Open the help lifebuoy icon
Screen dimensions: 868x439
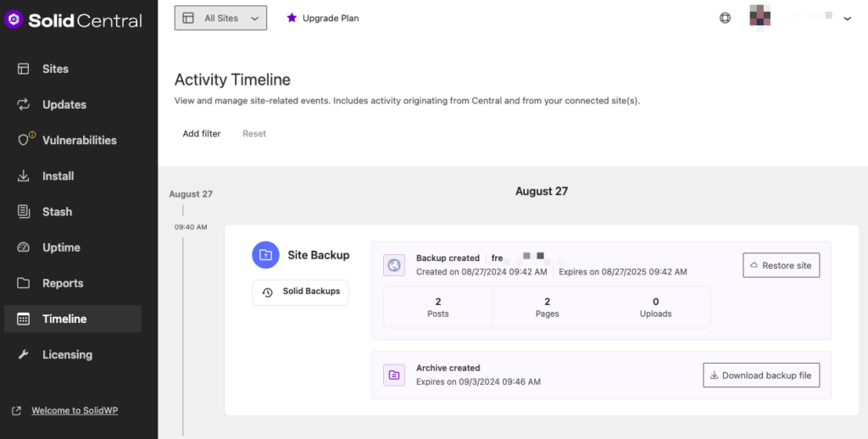[x=725, y=18]
